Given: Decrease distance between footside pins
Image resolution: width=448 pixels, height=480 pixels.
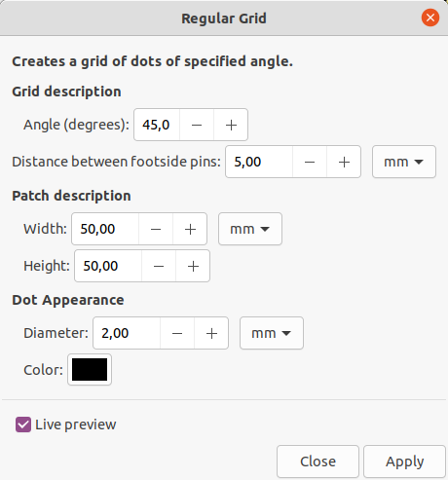Looking at the screenshot, I should tap(310, 162).
